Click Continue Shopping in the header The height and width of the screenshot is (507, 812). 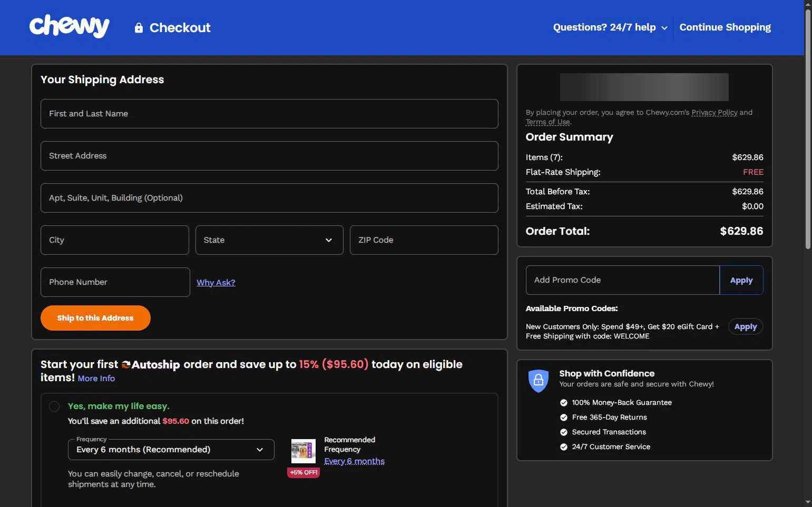coord(725,27)
